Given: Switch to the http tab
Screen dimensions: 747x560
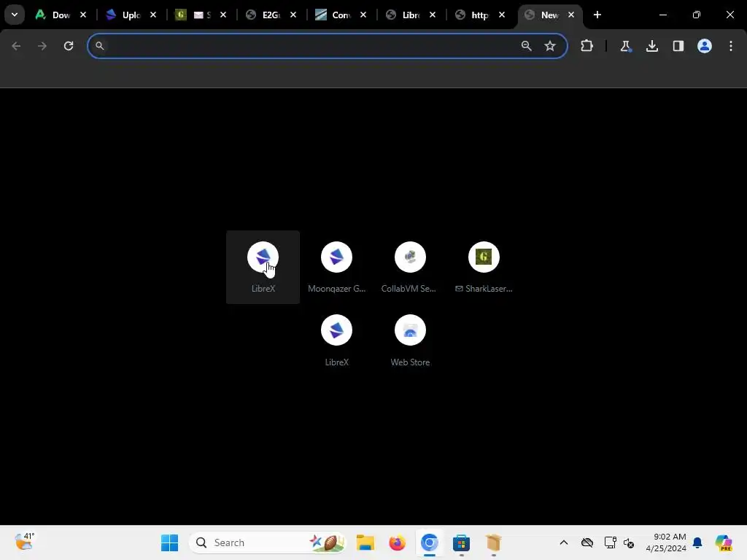Looking at the screenshot, I should (472, 15).
